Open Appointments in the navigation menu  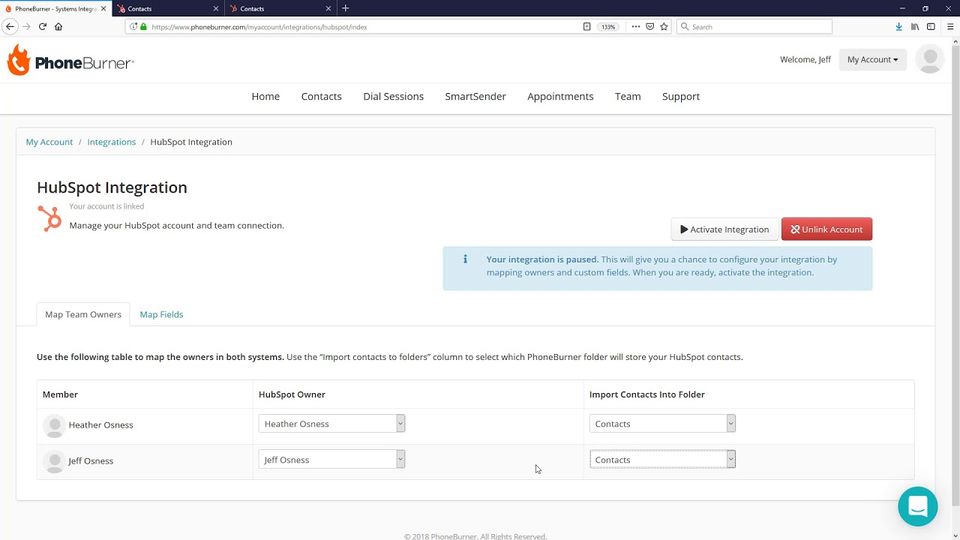(x=560, y=96)
